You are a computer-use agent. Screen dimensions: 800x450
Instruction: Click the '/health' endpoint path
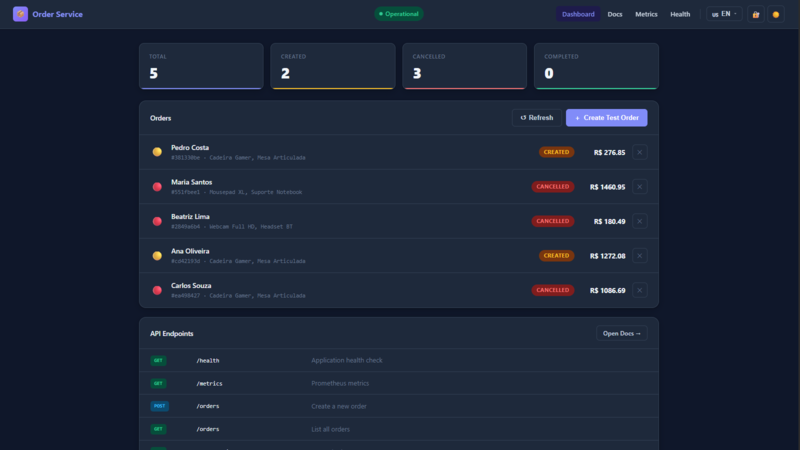208,361
